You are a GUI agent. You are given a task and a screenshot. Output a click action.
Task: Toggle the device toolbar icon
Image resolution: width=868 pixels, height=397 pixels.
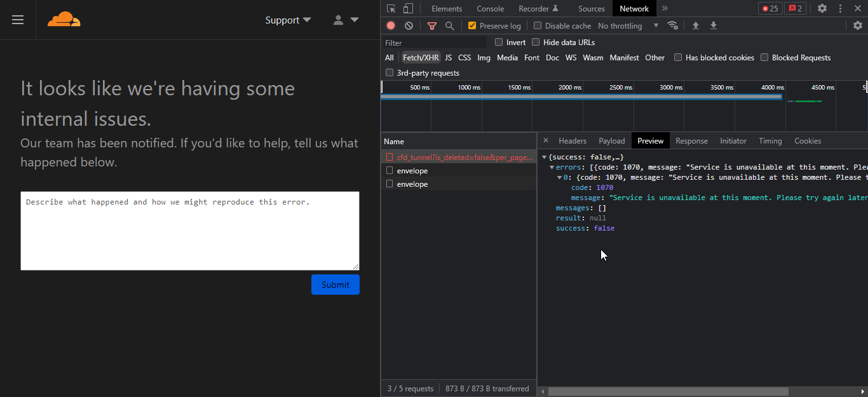[x=408, y=8]
